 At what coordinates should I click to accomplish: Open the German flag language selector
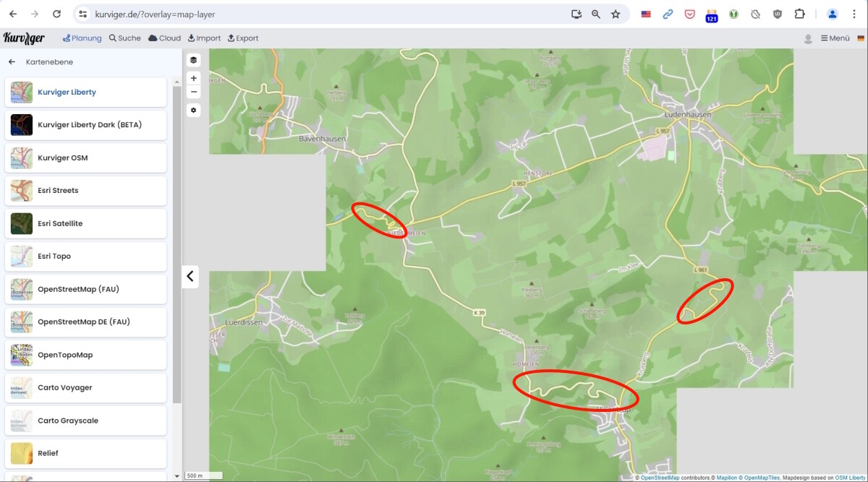coord(861,38)
